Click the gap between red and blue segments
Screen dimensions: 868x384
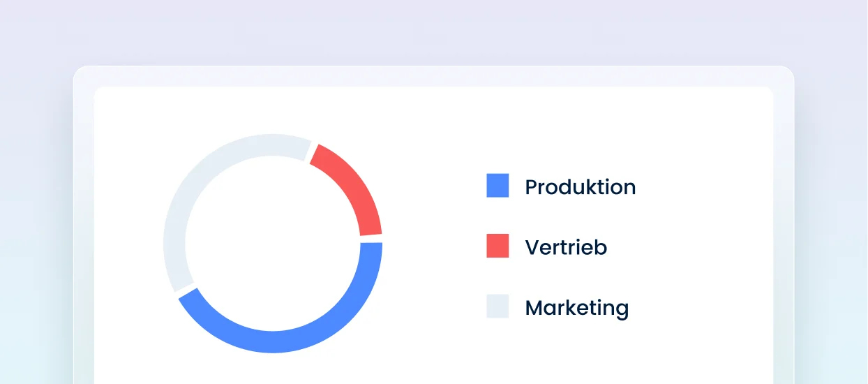click(x=371, y=239)
